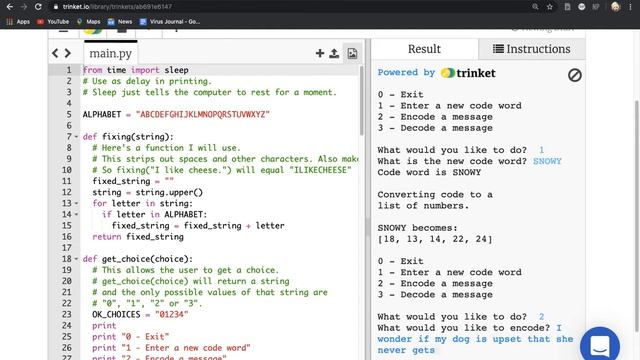Click 'def get_choice(choice):' text
640x360 pixels.
click(x=138, y=259)
